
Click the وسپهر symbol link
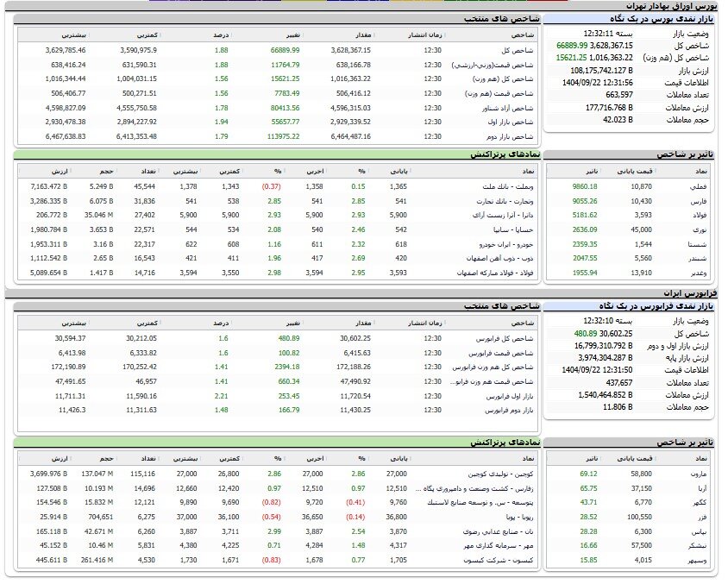click(x=697, y=559)
